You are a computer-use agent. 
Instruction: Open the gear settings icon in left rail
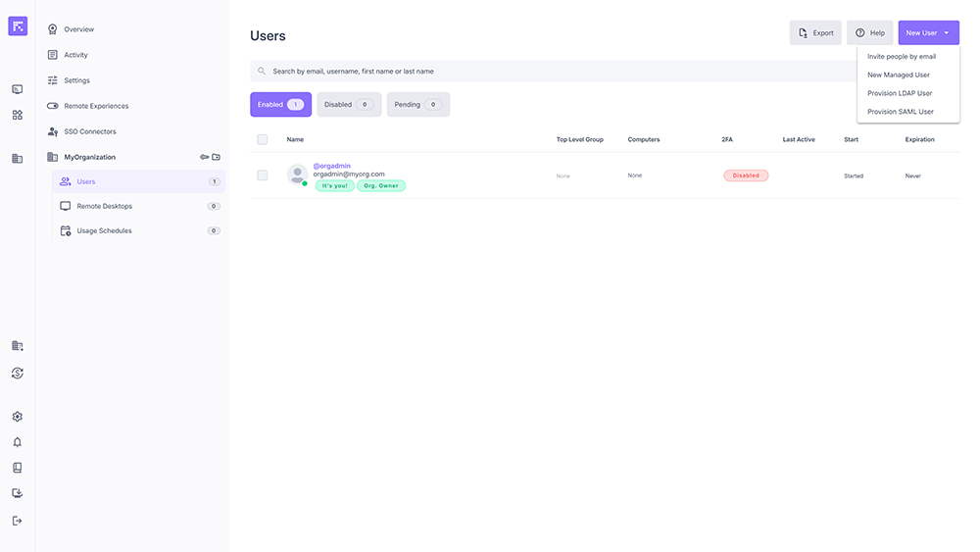(17, 417)
